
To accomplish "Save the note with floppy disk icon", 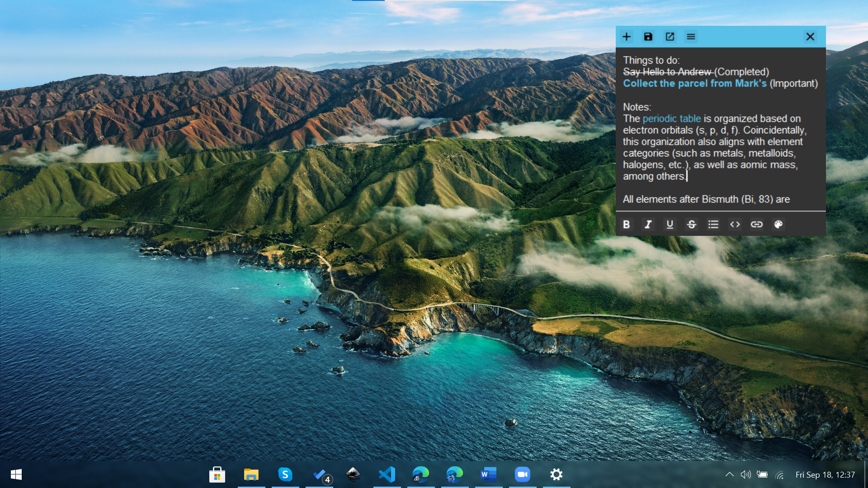I will (648, 37).
